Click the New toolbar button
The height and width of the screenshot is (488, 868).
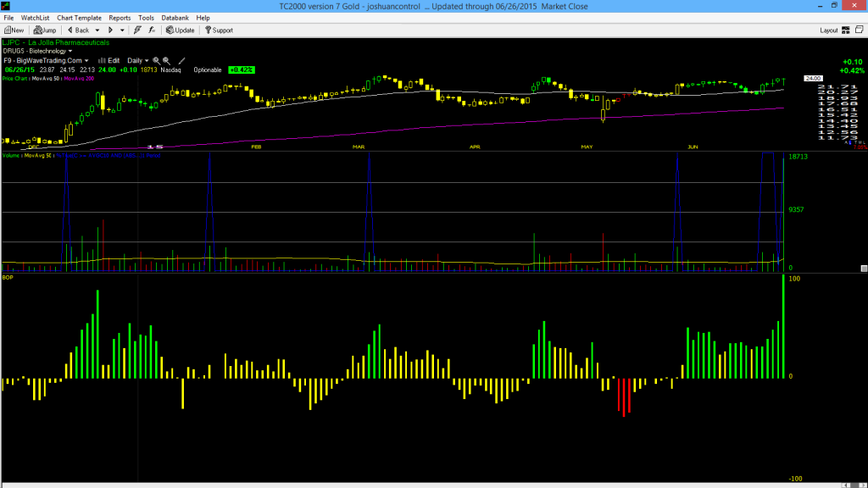coord(14,30)
